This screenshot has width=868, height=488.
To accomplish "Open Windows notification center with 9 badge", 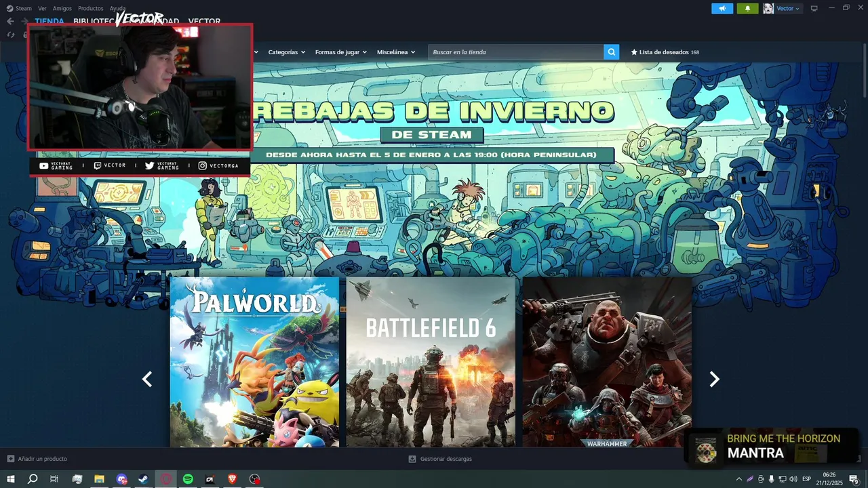I will (854, 479).
